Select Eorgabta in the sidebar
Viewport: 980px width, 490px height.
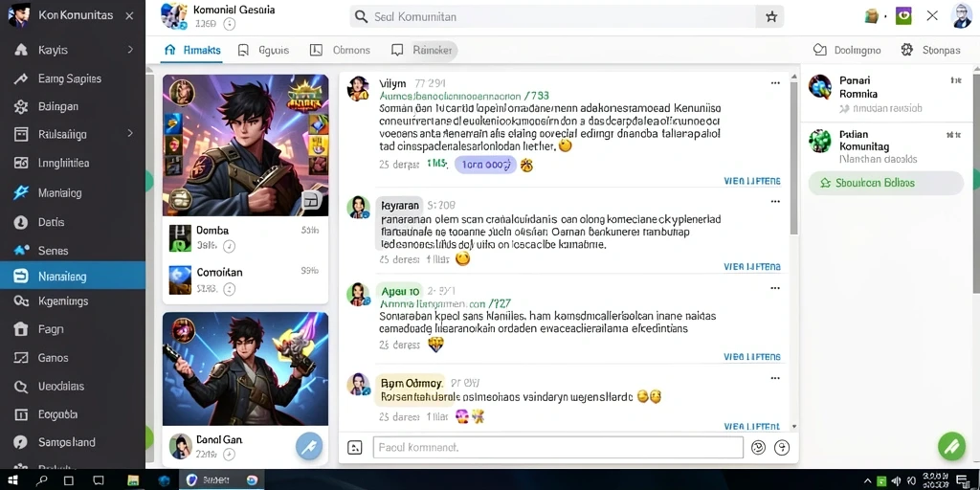click(73, 414)
